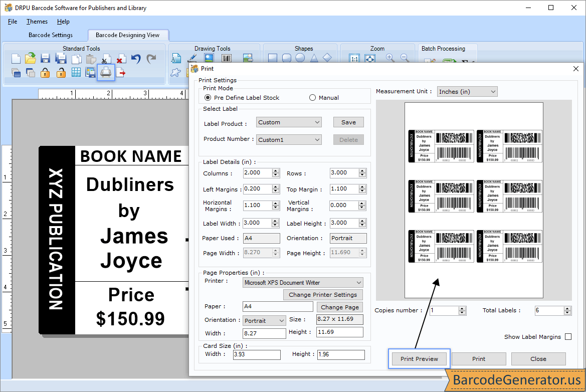Click the Print Preview button
The height and width of the screenshot is (392, 586).
pos(419,359)
